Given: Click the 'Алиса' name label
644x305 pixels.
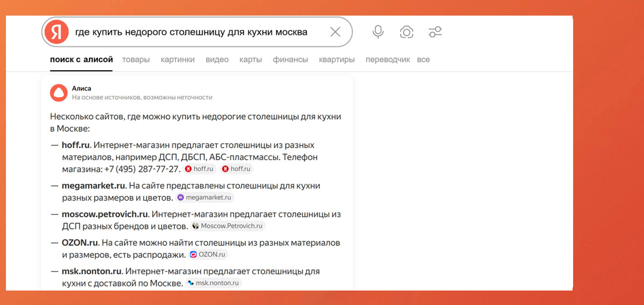Looking at the screenshot, I should [x=82, y=88].
